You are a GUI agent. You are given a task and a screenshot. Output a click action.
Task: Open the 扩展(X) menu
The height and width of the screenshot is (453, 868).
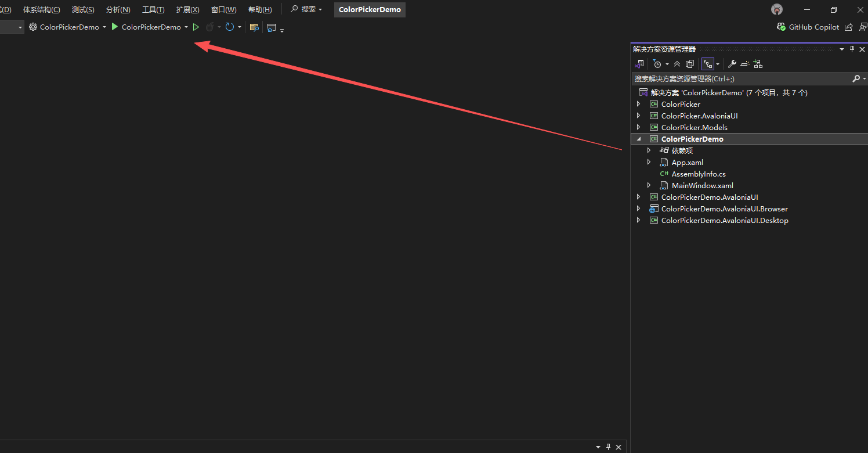click(187, 10)
